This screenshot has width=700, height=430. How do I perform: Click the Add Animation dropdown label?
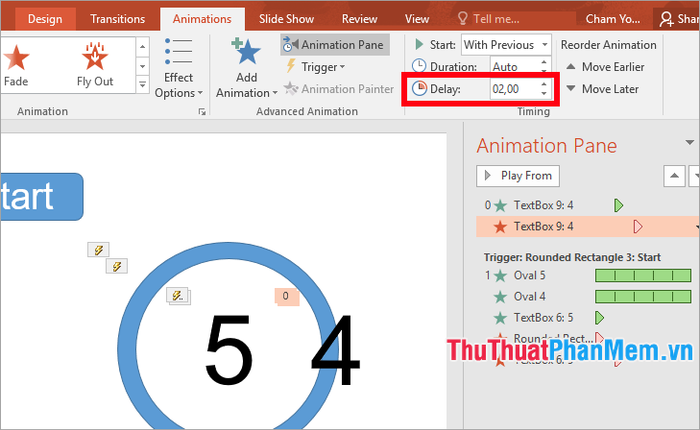[246, 85]
